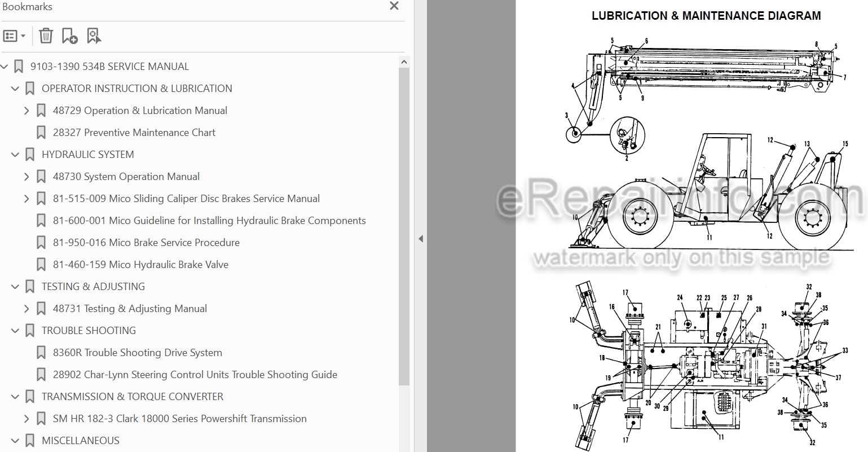
Task: Open SM HR 182-3 Clark 18000 Series bookmark
Action: [x=180, y=419]
